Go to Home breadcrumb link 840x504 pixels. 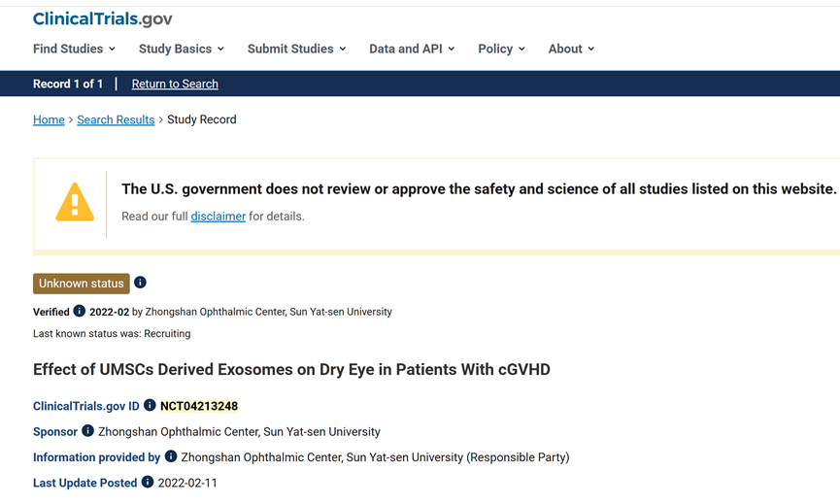[49, 120]
